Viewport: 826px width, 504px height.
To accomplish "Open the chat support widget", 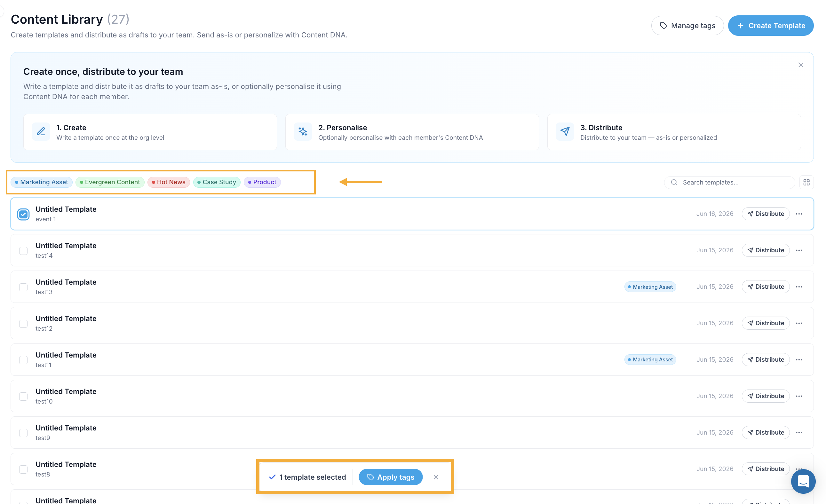I will 803,481.
